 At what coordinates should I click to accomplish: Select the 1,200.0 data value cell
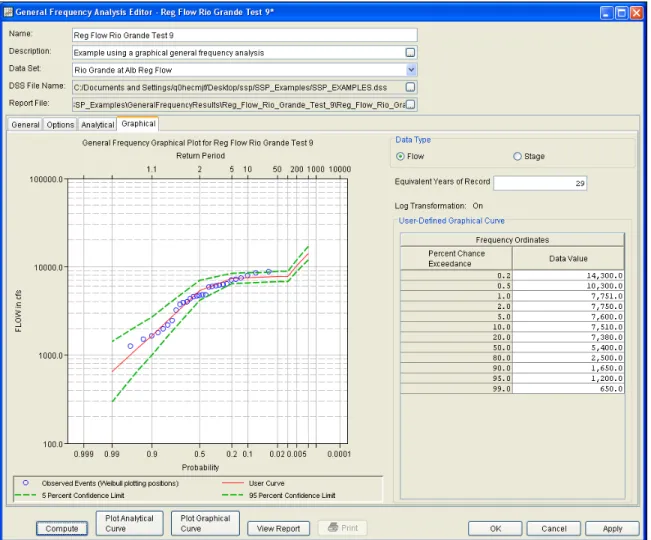click(x=568, y=379)
